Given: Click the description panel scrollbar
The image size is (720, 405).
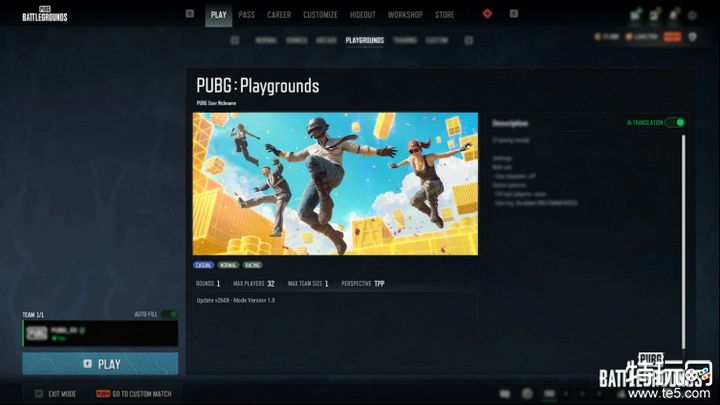Looking at the screenshot, I should [684, 241].
